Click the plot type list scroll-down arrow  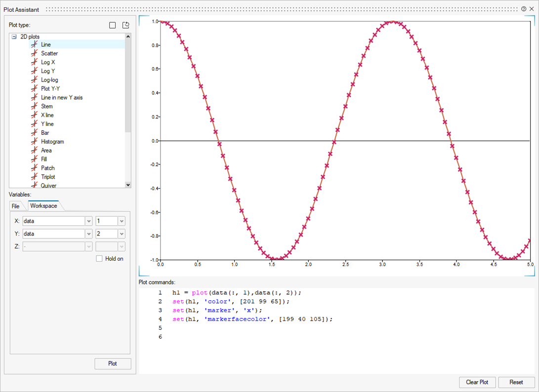pyautogui.click(x=128, y=185)
